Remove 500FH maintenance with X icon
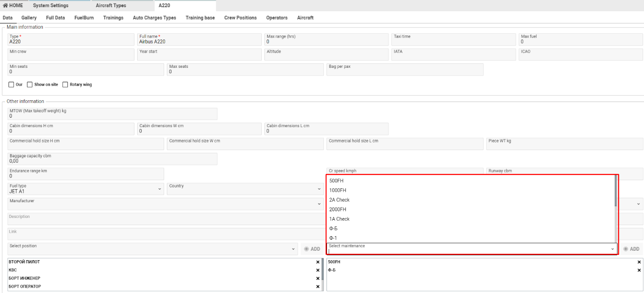The width and height of the screenshot is (644, 293). tap(639, 262)
